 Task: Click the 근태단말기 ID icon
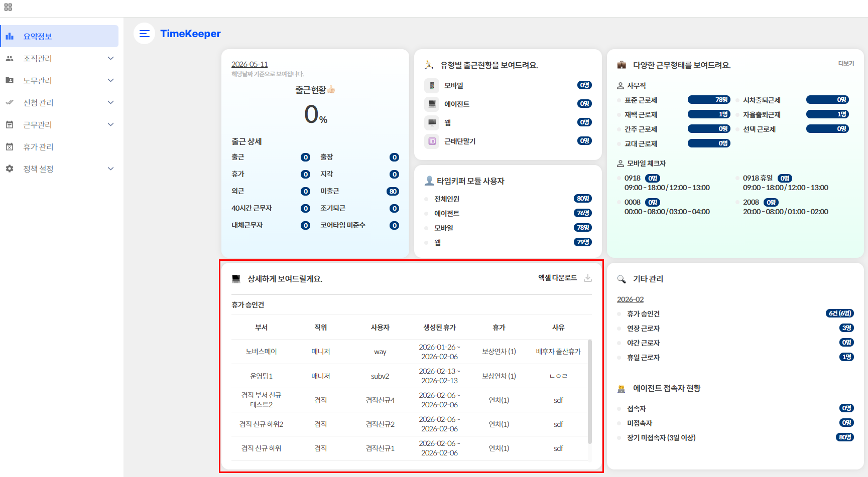click(x=432, y=141)
